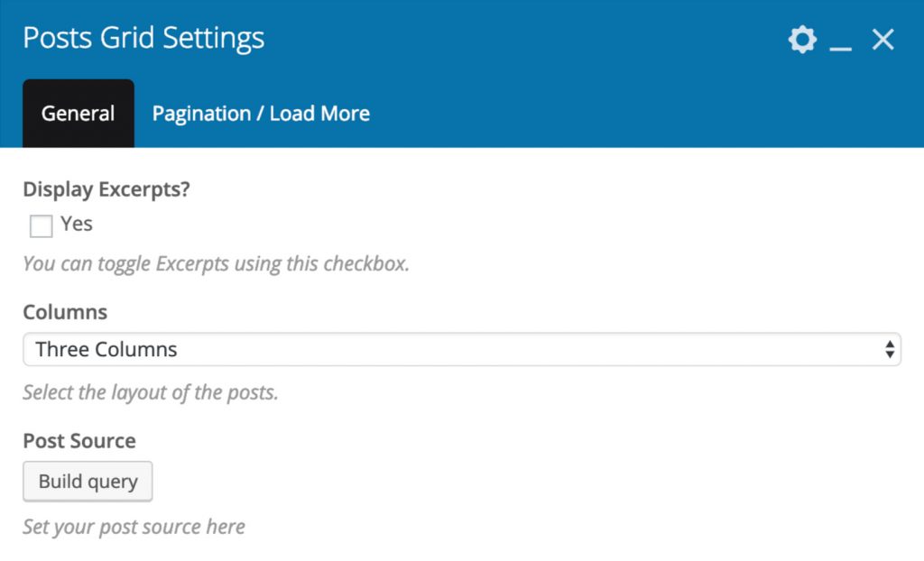924x561 pixels.
Task: Click the 'Set your post source here' hint
Action: pyautogui.click(x=134, y=527)
